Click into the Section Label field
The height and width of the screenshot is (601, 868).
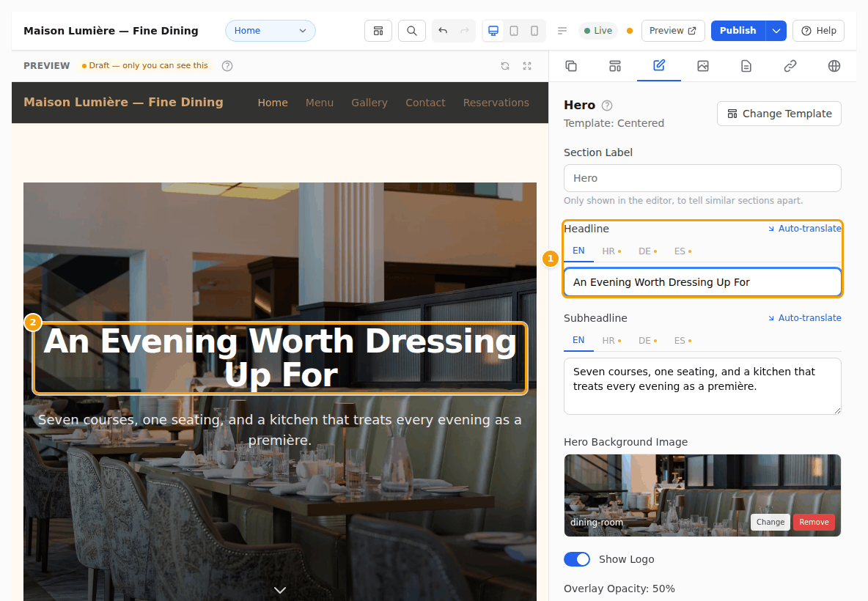click(702, 178)
